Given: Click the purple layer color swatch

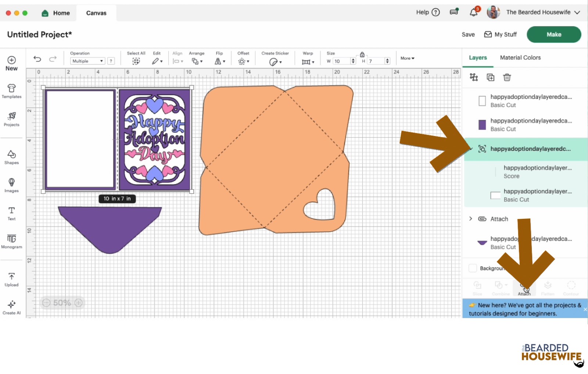Looking at the screenshot, I should [x=482, y=125].
